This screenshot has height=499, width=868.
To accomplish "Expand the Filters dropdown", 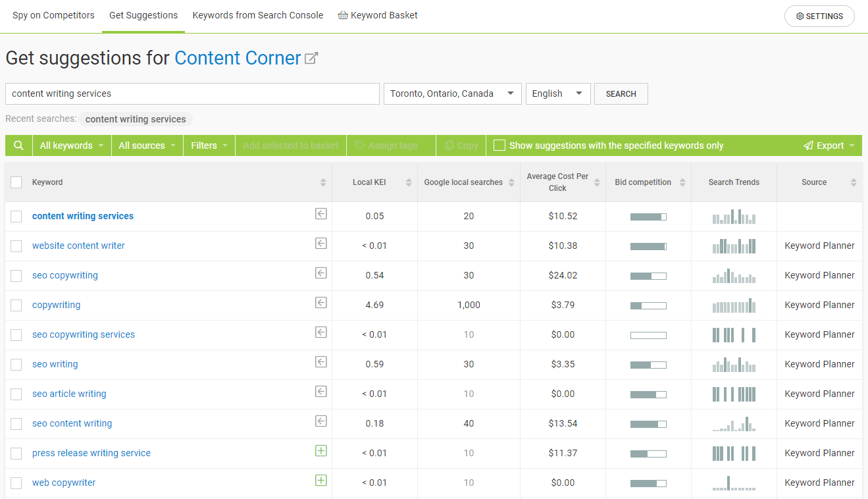I will point(209,145).
